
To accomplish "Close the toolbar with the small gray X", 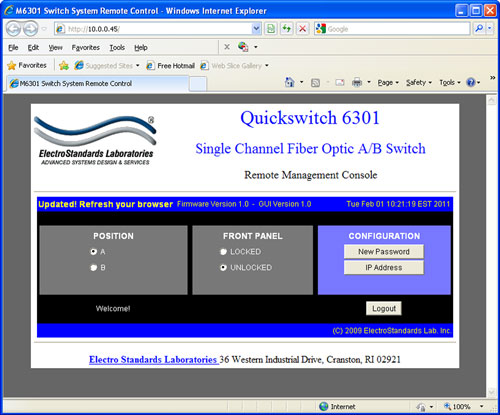I will [x=227, y=47].
